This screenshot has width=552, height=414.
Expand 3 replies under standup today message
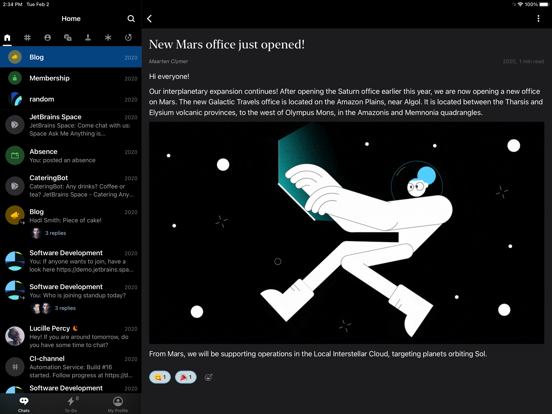point(65,308)
